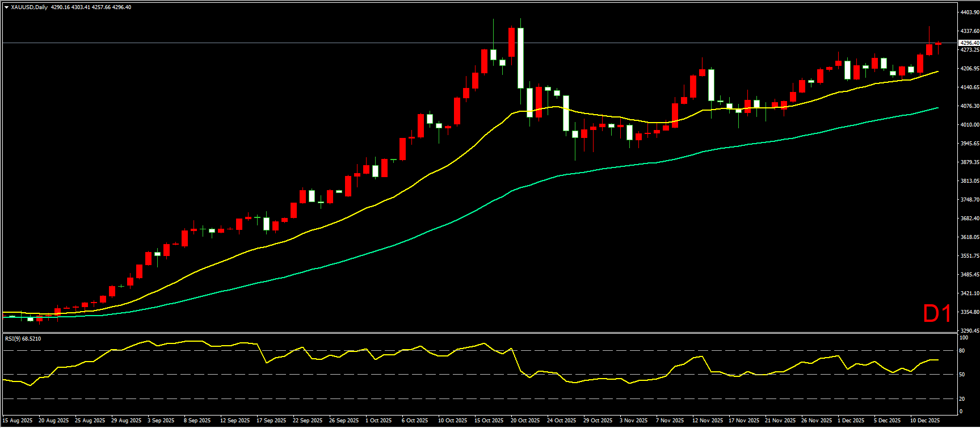Click the red D1 timeframe label

[937, 314]
